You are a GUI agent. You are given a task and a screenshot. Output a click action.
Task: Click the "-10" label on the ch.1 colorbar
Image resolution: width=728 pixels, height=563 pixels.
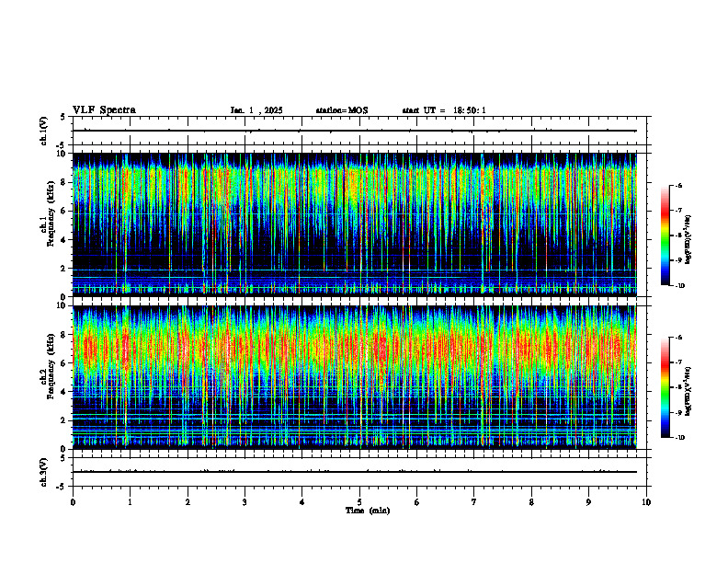(x=679, y=286)
